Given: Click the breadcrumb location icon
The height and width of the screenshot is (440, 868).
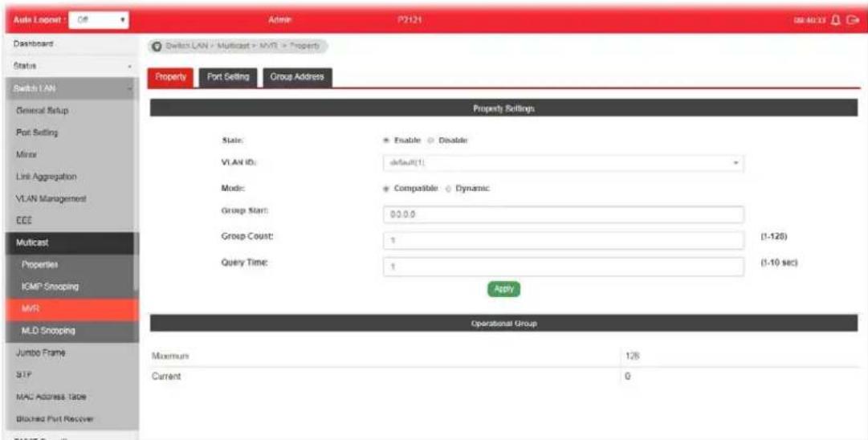Looking at the screenshot, I should pyautogui.click(x=157, y=47).
